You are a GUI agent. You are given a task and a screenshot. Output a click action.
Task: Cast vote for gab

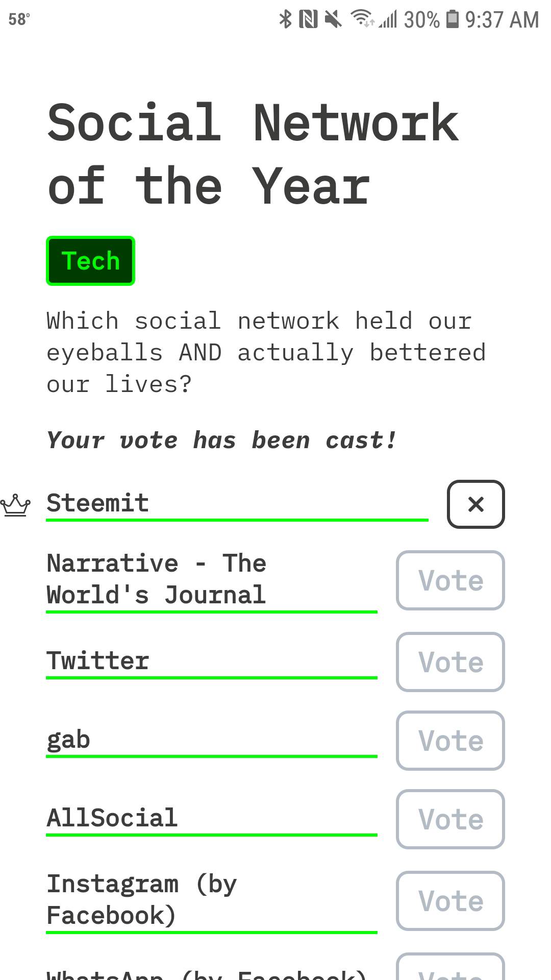pos(450,741)
